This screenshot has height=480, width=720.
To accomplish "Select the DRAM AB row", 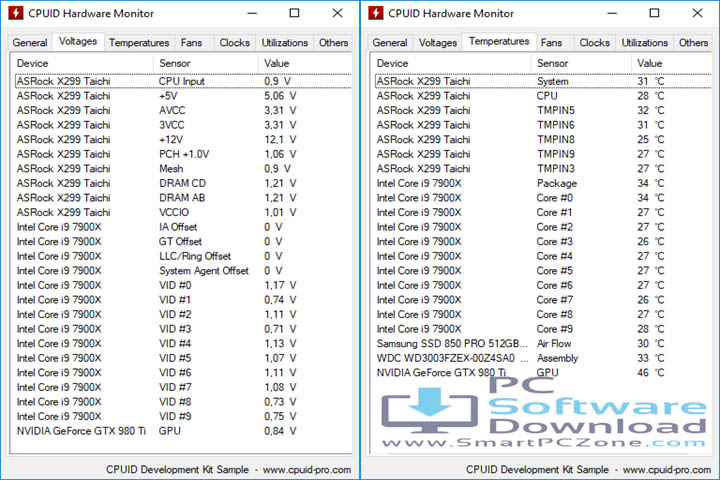I will 183,198.
